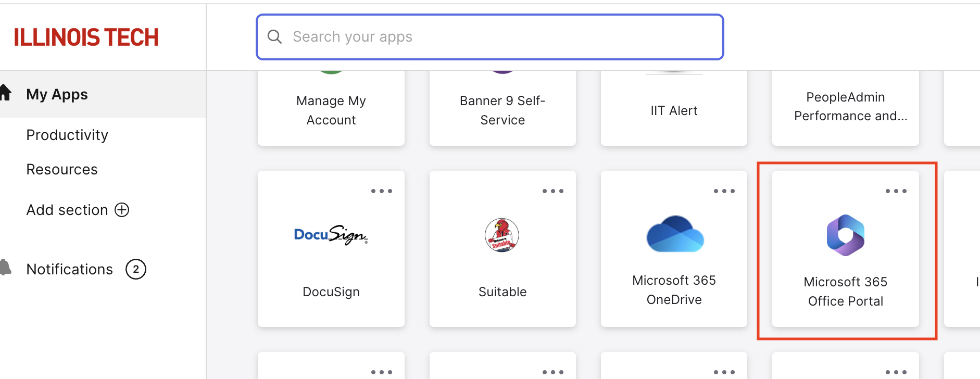Open options on tile below OneDrive
This screenshot has height=379, width=980.
point(724,372)
